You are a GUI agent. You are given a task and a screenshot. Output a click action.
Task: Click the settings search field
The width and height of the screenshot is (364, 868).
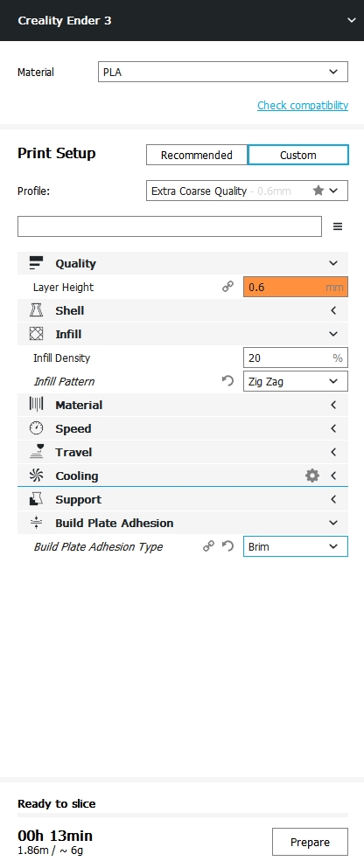(170, 226)
